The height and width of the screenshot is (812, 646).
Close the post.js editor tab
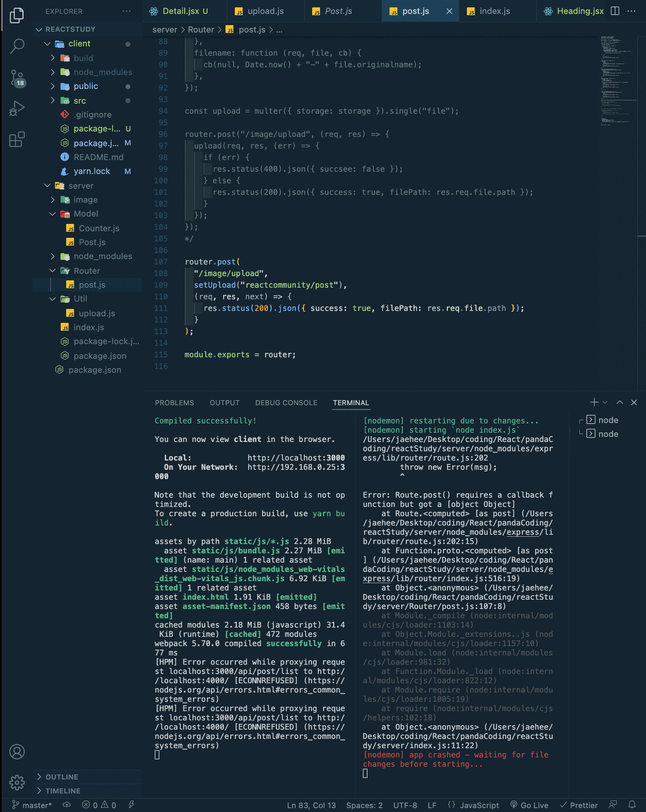449,11
